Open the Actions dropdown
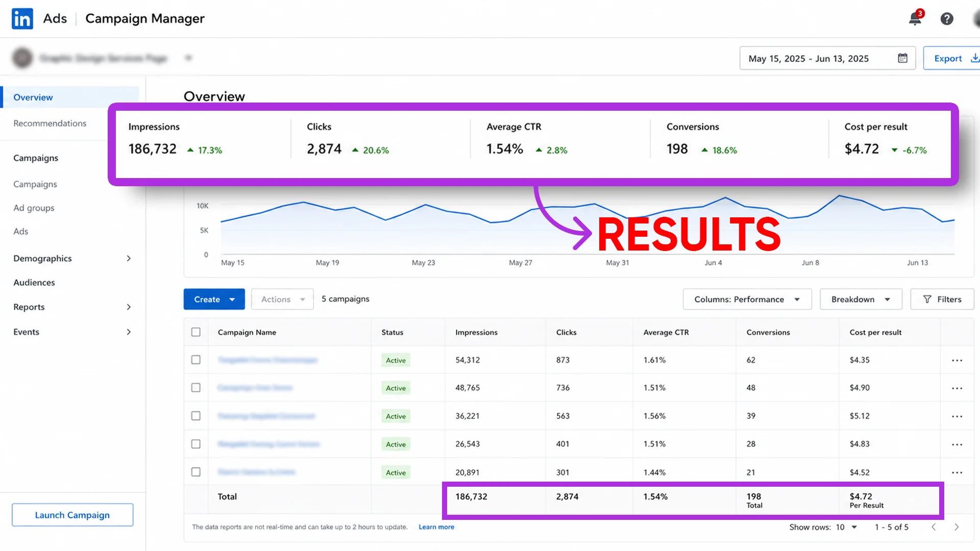 pos(282,299)
